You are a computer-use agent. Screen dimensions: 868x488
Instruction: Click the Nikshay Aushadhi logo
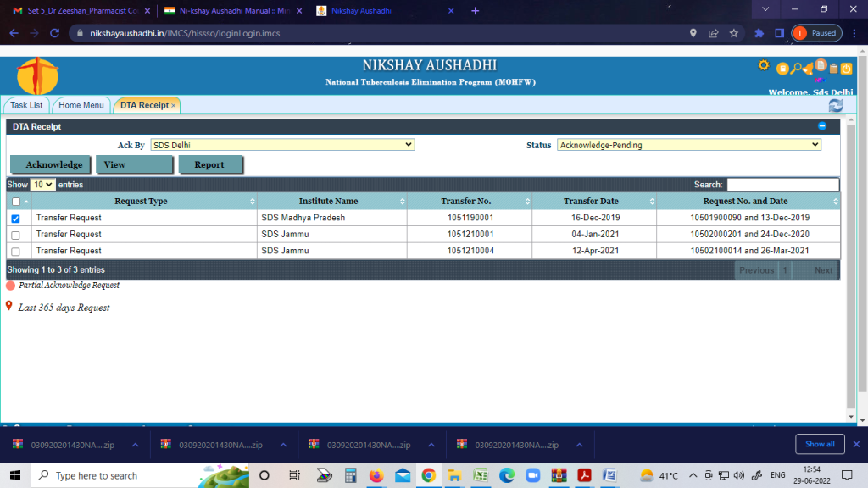point(37,75)
